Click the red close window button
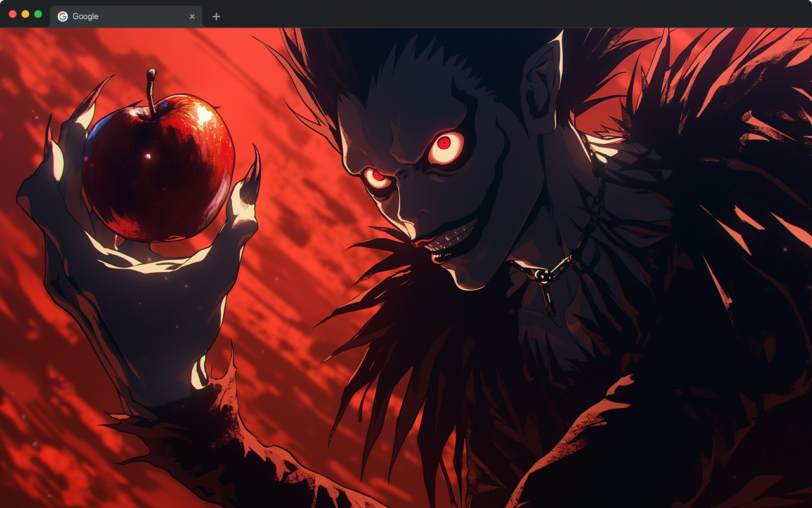 click(x=13, y=14)
